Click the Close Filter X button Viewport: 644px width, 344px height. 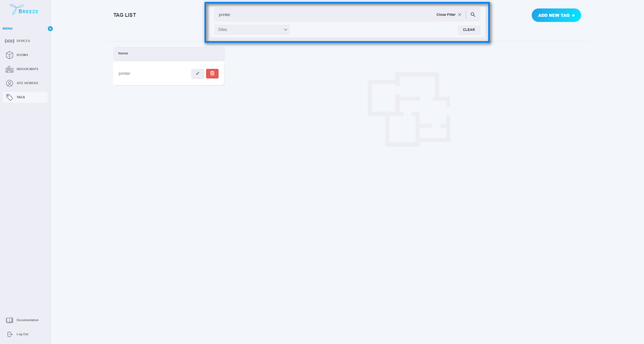[x=460, y=15]
